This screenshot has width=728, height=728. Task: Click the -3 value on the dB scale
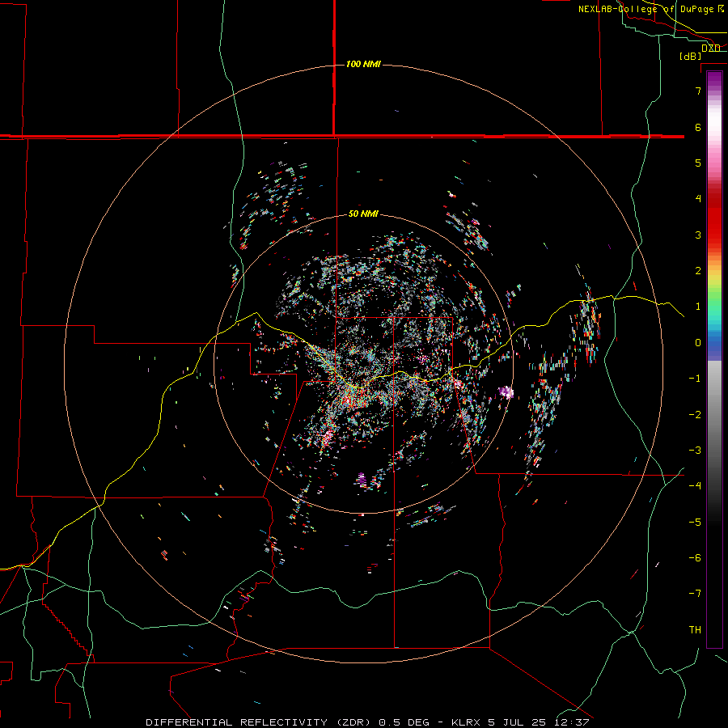click(x=695, y=451)
